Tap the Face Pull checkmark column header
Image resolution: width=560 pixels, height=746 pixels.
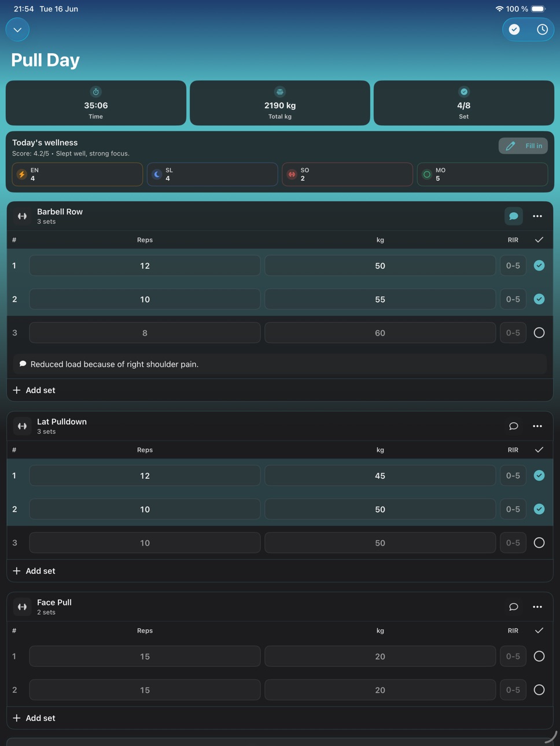[x=539, y=631]
